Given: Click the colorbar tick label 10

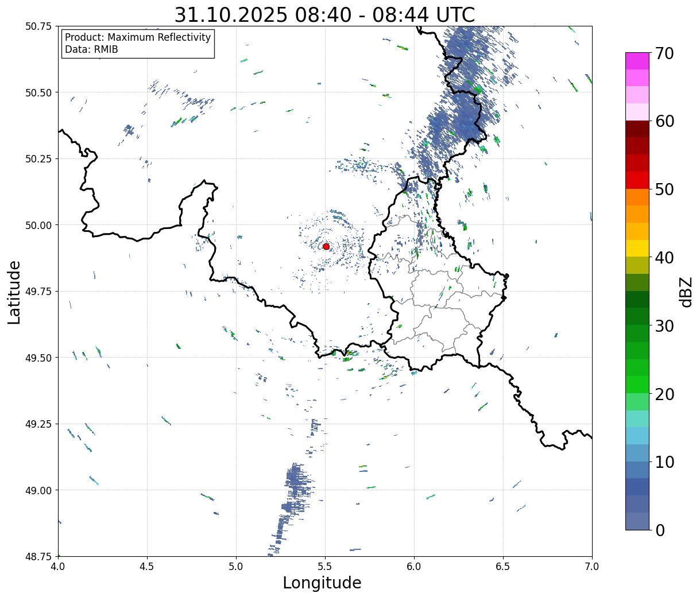Looking at the screenshot, I should 664,462.
